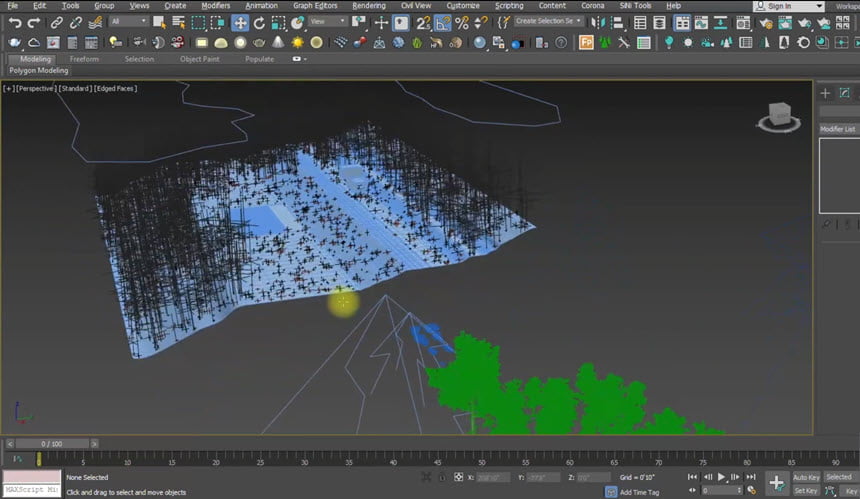Click the Rendered Frame Window icon
860x499 pixels.
pyautogui.click(x=785, y=23)
